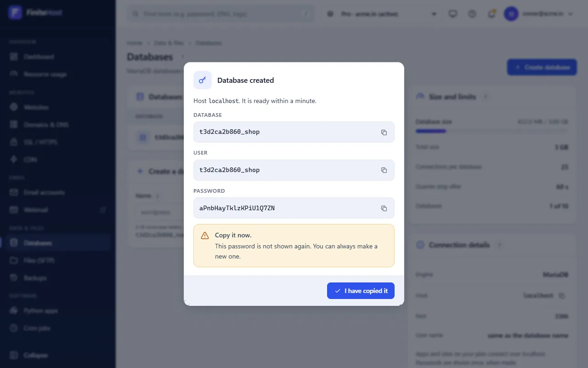Click the Create database button

(542, 67)
